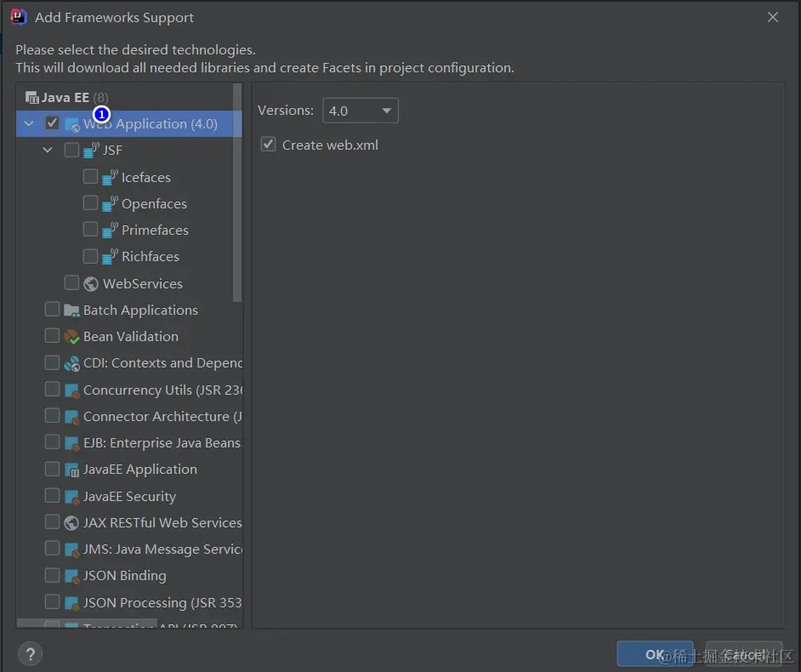
Task: Check the JavaEE Application checkbox
Action: click(52, 469)
